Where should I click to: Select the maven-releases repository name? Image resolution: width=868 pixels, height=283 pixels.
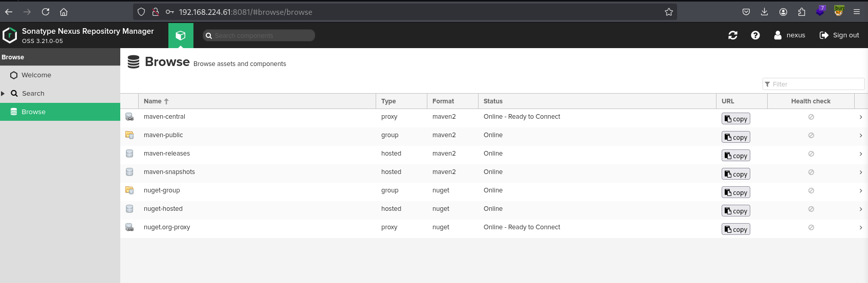167,154
